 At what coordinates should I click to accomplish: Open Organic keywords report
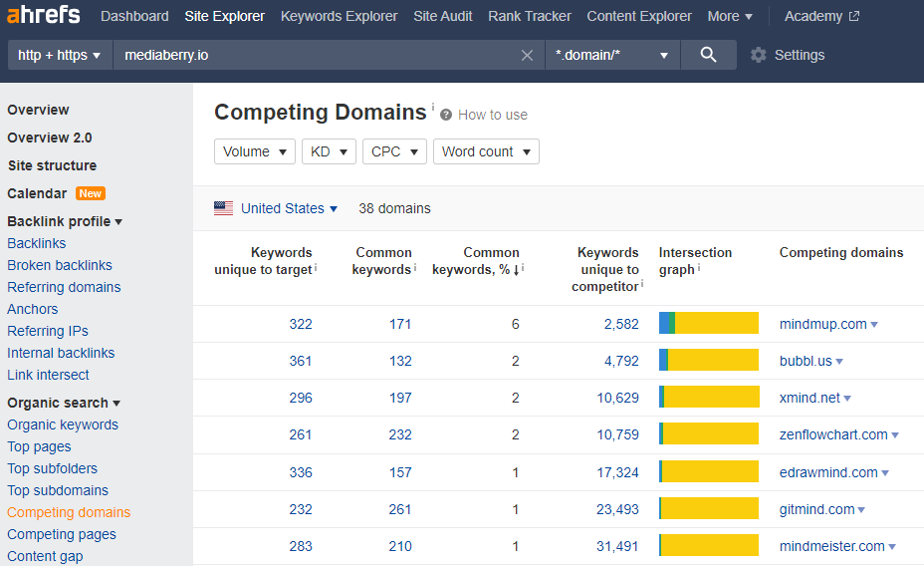[63, 424]
